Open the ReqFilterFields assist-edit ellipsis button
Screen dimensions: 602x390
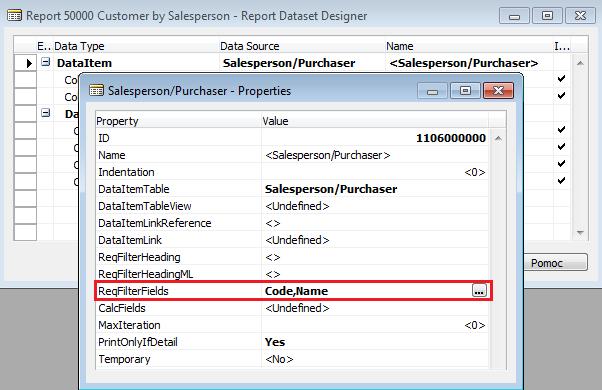click(x=479, y=291)
